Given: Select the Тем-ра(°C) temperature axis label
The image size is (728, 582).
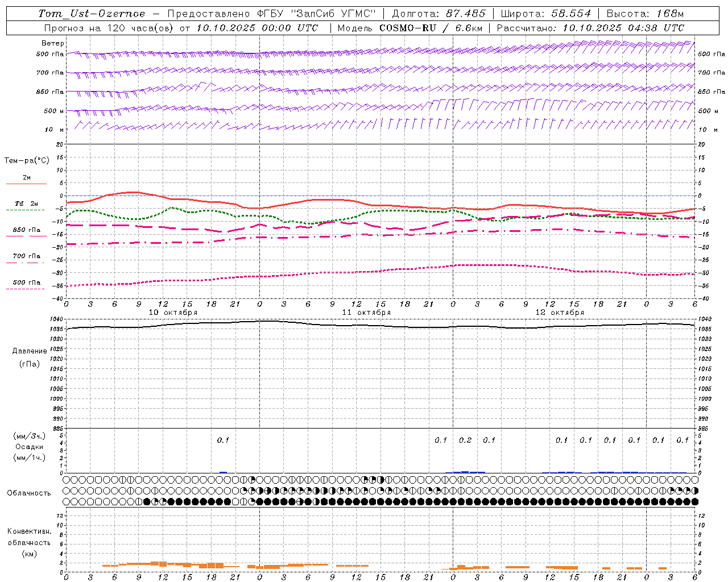Looking at the screenshot, I should (x=27, y=161).
